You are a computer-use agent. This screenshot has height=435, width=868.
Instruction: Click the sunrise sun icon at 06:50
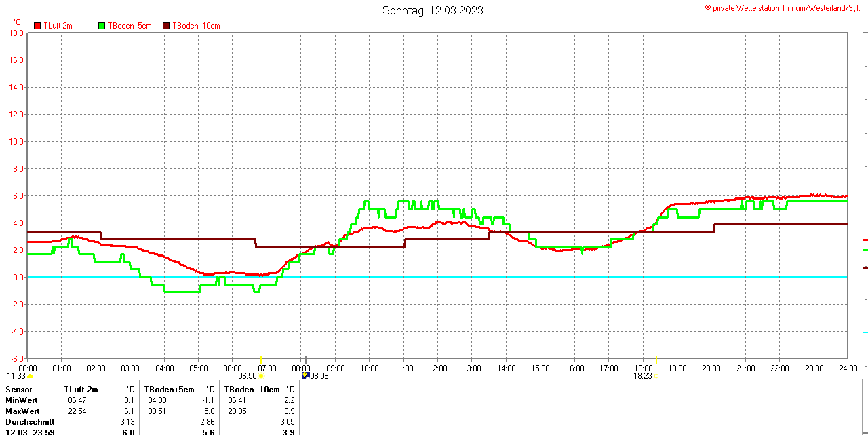point(261,376)
